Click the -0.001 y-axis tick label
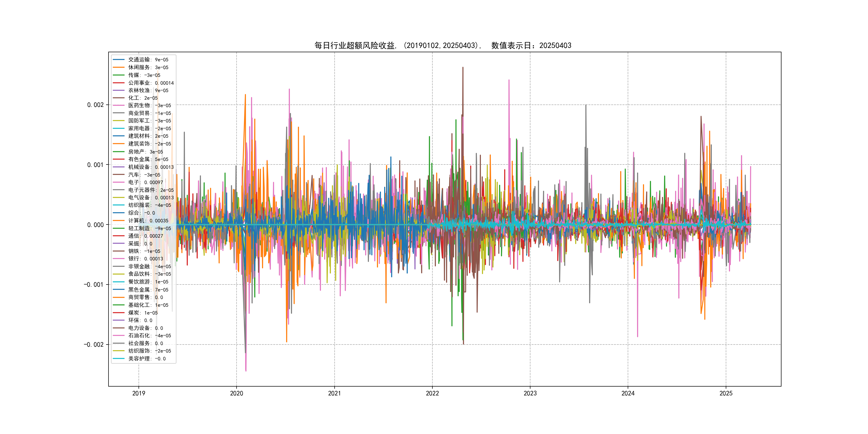Screen dimensions: 868x434 click(x=94, y=285)
